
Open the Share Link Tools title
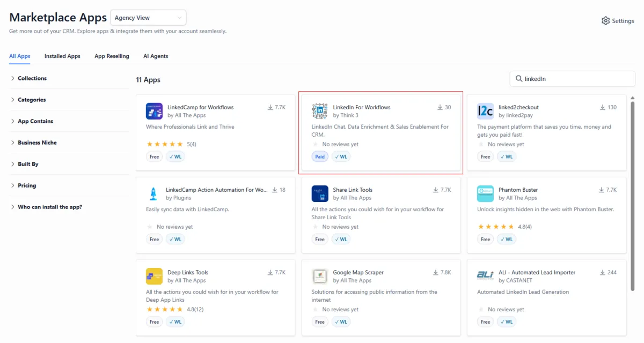click(x=353, y=190)
